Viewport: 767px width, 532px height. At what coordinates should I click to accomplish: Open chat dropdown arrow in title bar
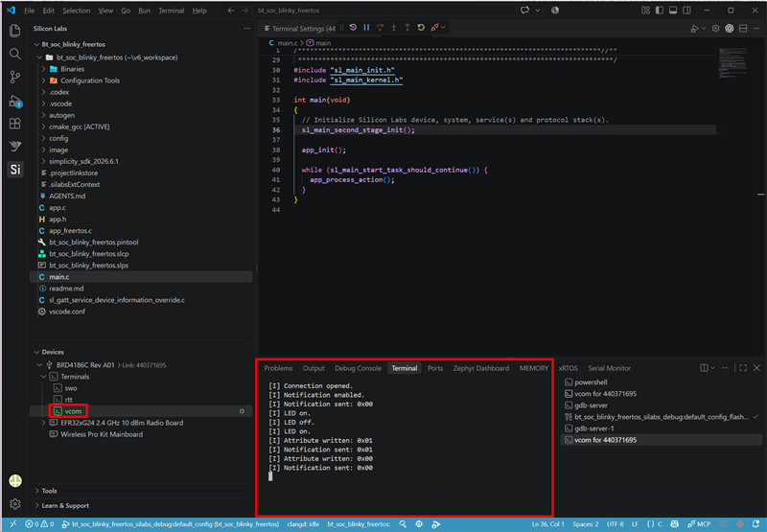point(538,11)
